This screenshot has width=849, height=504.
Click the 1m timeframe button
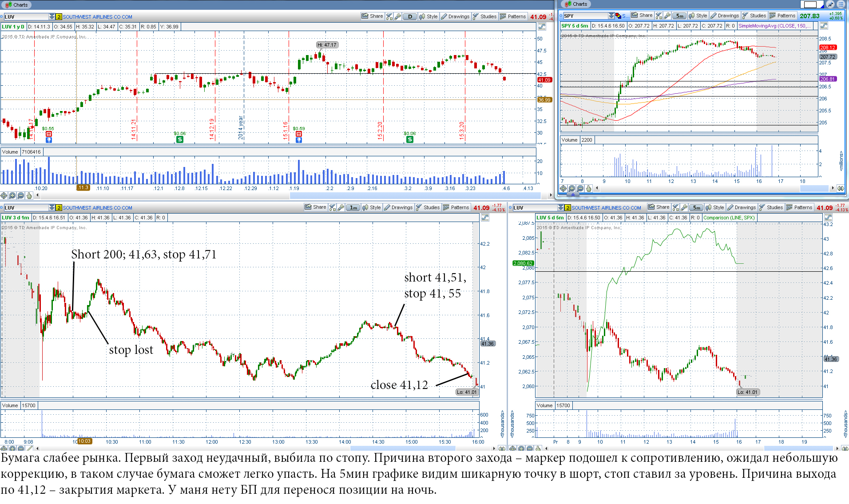coord(353,207)
